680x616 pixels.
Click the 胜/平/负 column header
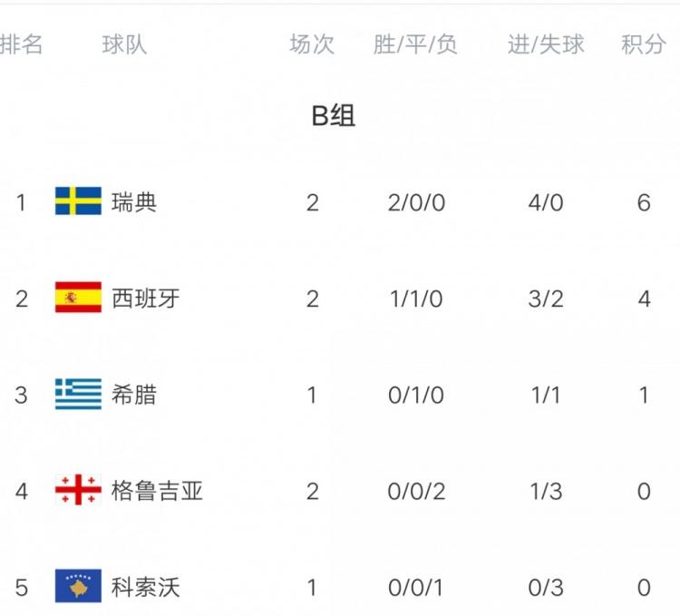pos(415,44)
